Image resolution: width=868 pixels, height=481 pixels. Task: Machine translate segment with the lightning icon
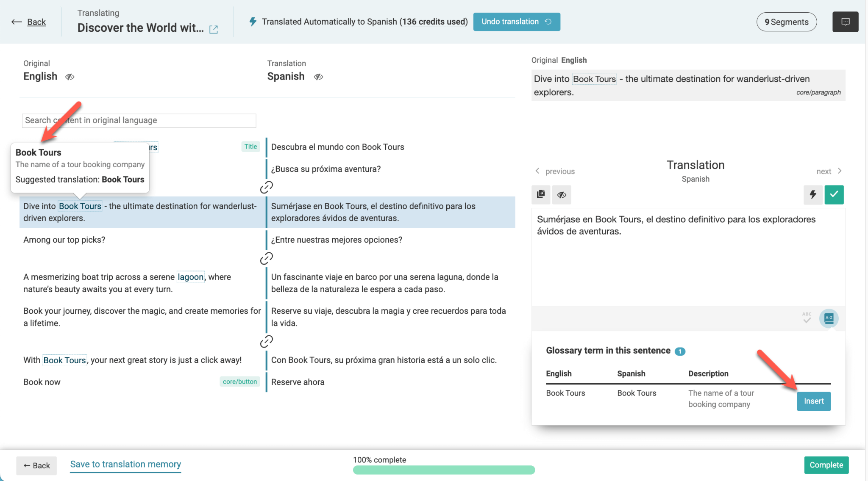tap(813, 195)
